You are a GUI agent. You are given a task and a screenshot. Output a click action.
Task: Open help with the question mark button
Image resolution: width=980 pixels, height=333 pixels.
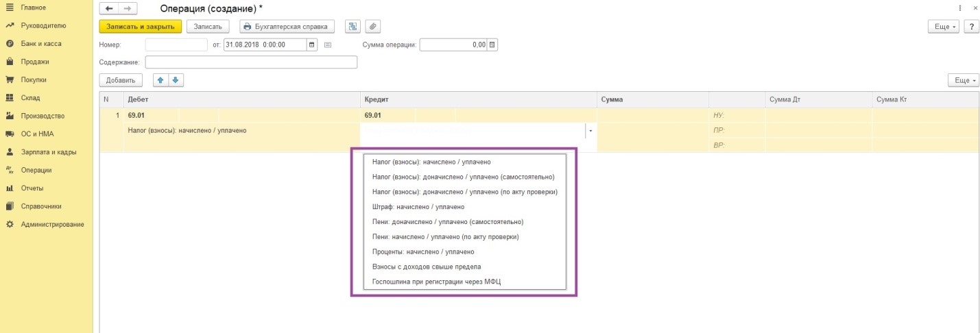coord(970,27)
